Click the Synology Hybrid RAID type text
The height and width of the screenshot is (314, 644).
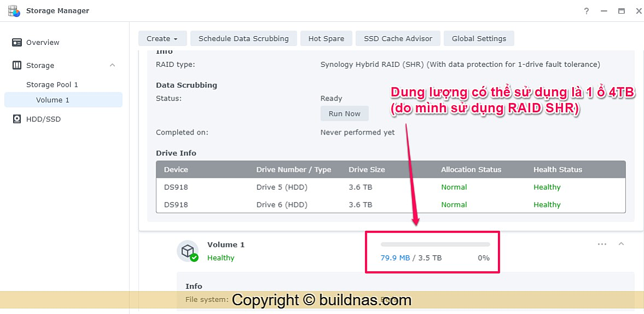[460, 64]
